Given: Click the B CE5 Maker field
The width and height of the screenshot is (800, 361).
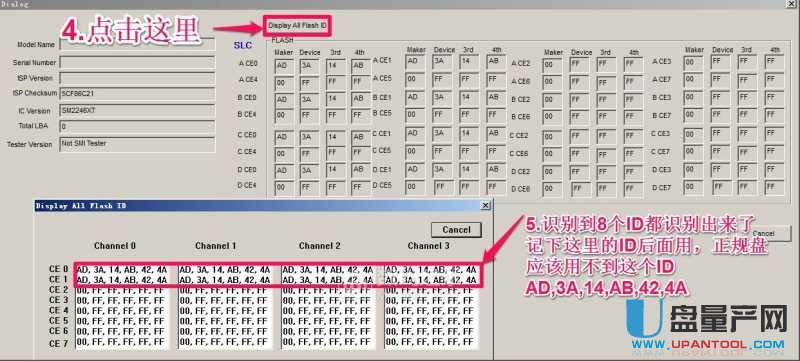Looking at the screenshot, I should [416, 115].
